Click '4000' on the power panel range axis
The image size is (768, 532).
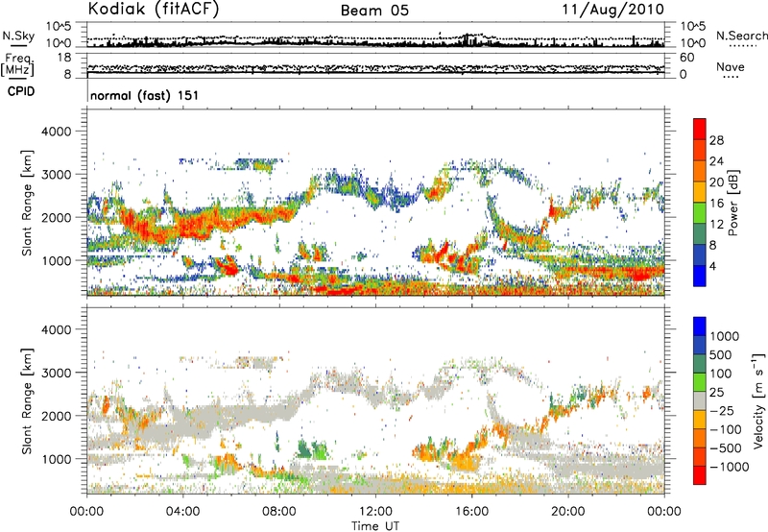pos(56,132)
